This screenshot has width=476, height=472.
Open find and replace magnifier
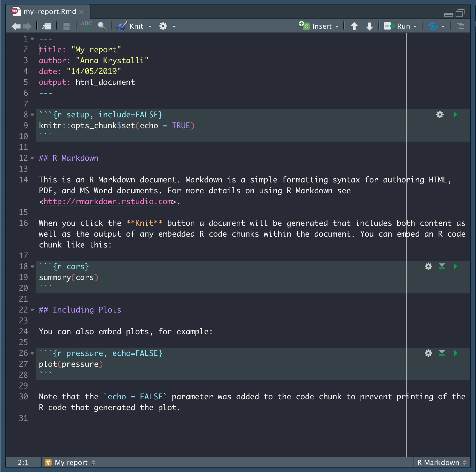coord(102,26)
